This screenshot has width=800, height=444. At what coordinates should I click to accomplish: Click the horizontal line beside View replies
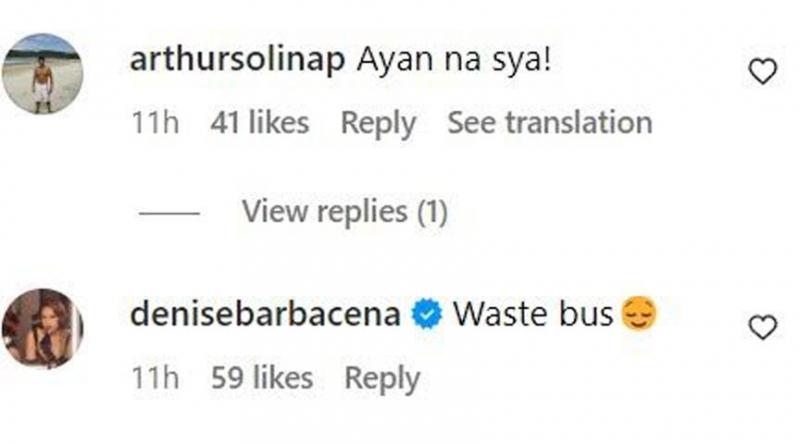(169, 213)
